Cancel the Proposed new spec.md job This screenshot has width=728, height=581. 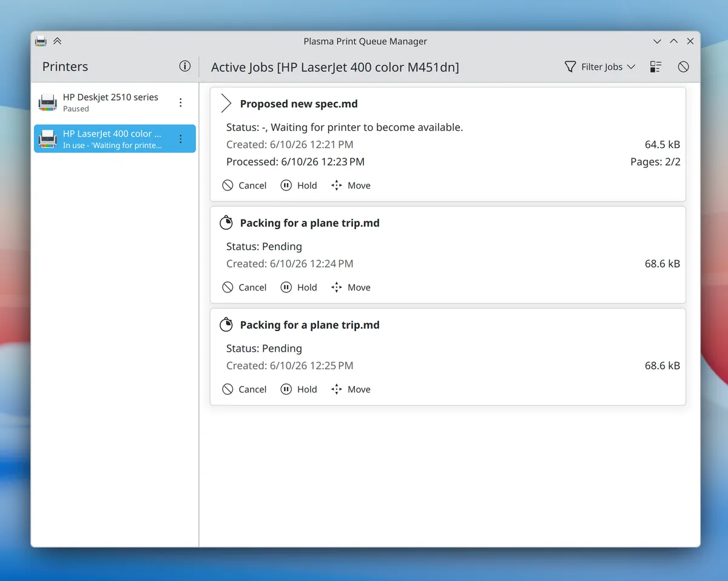click(x=244, y=186)
